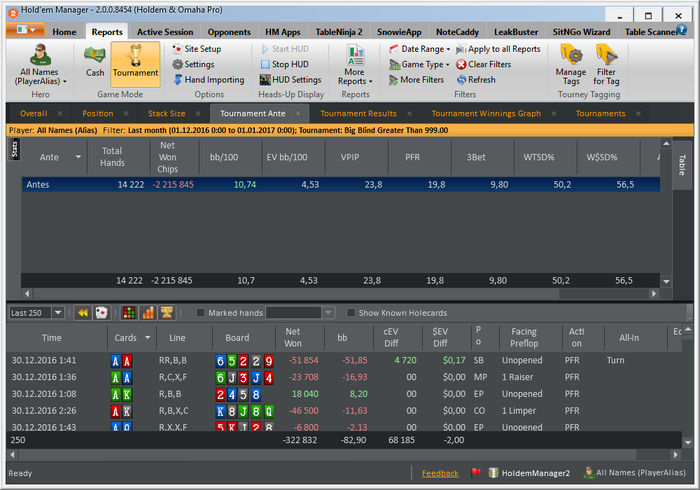Click Stop HUD
Viewport: 700px width, 490px height.
(285, 64)
